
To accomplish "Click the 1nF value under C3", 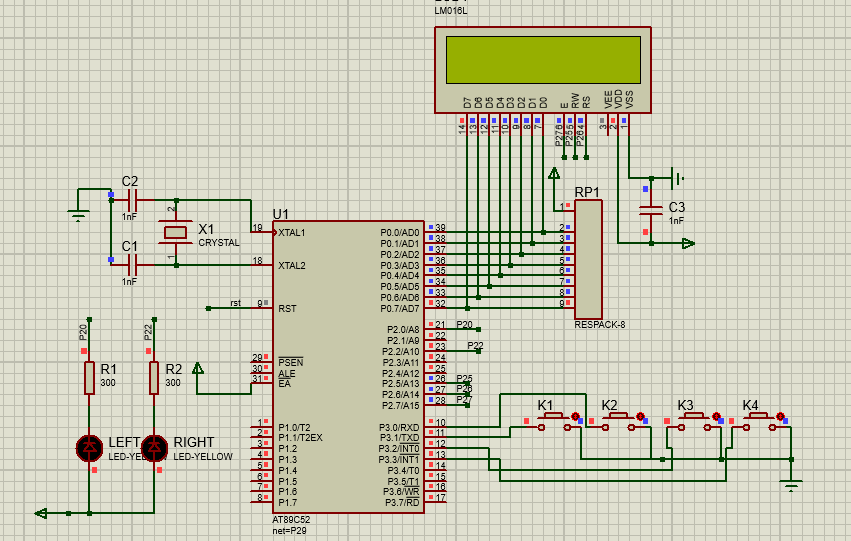I will pyautogui.click(x=676, y=221).
